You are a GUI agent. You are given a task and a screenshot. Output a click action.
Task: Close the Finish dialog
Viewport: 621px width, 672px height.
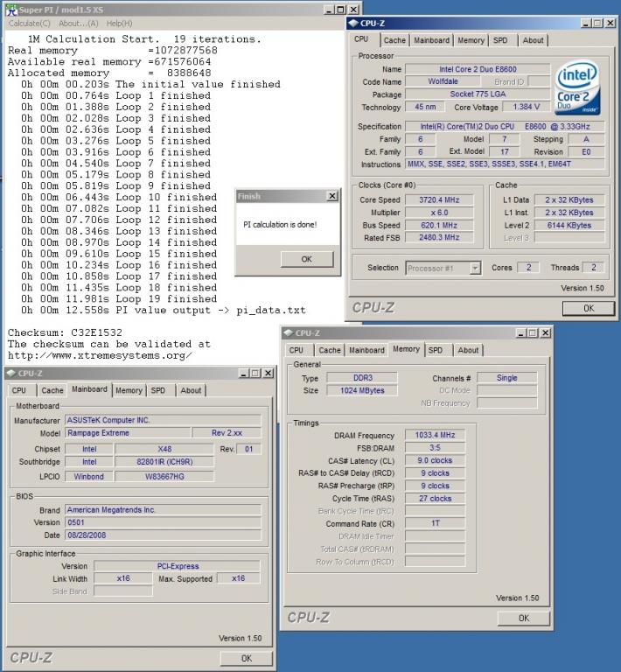tap(332, 196)
